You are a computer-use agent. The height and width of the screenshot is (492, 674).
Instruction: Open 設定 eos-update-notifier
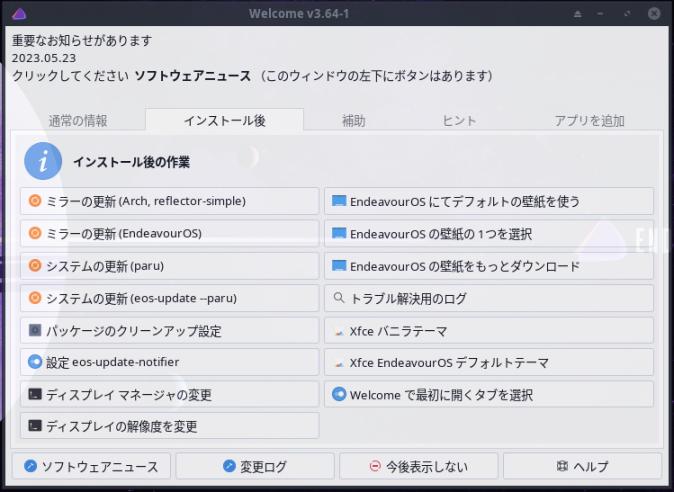point(170,362)
